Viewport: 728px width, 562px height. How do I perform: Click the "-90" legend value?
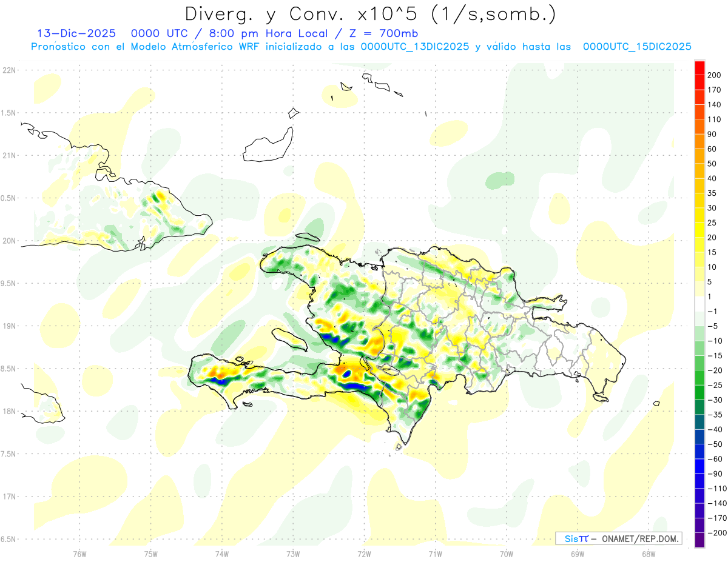[715, 473]
